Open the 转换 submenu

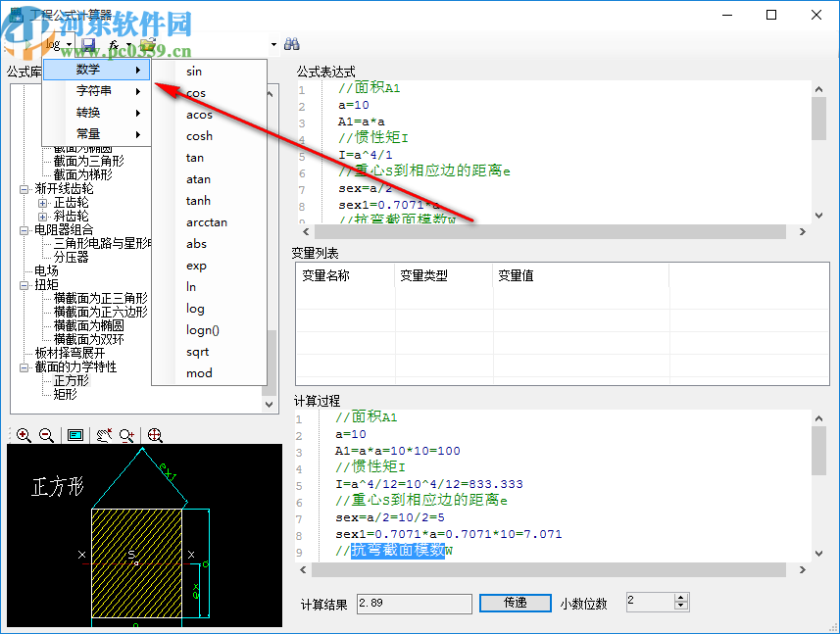click(x=96, y=113)
